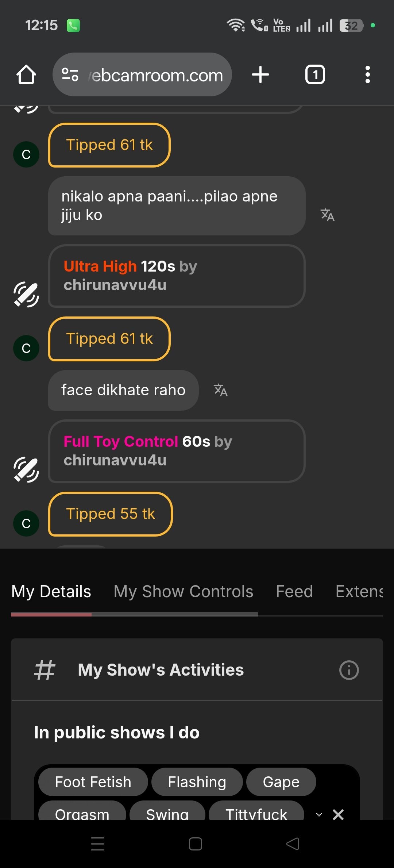Tap toy icon beside Ultra High message
This screenshot has width=394, height=868.
pos(26,294)
